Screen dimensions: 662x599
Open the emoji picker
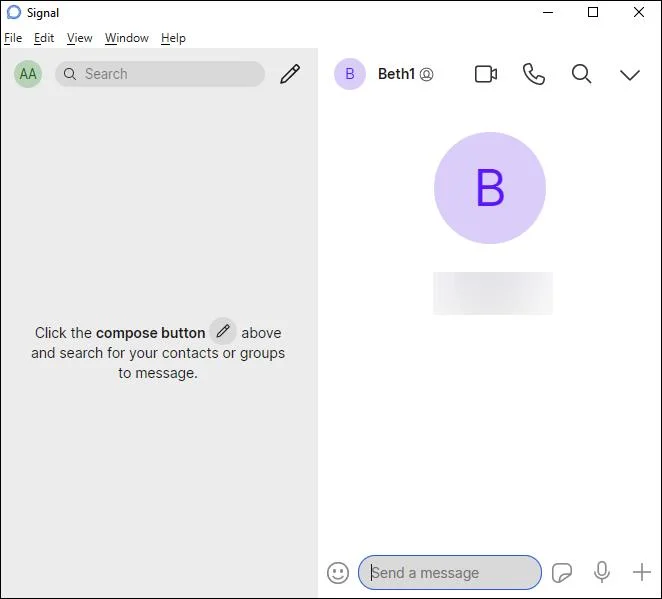tap(338, 573)
